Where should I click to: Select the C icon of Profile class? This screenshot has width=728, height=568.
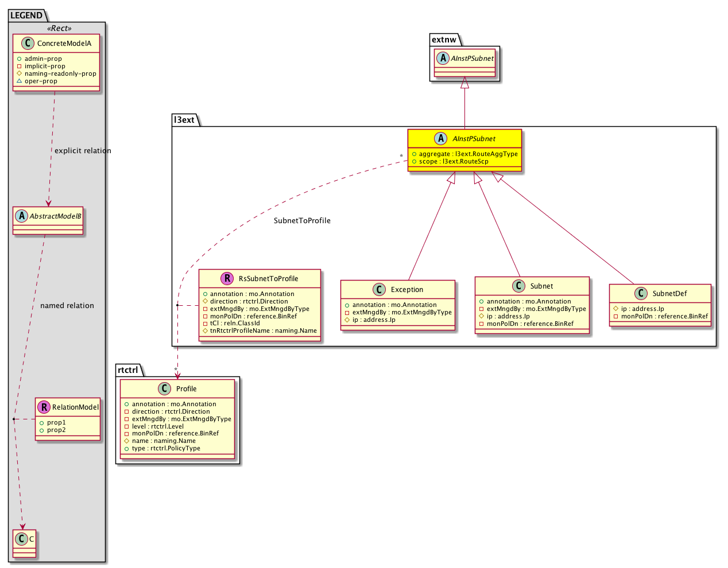point(165,388)
